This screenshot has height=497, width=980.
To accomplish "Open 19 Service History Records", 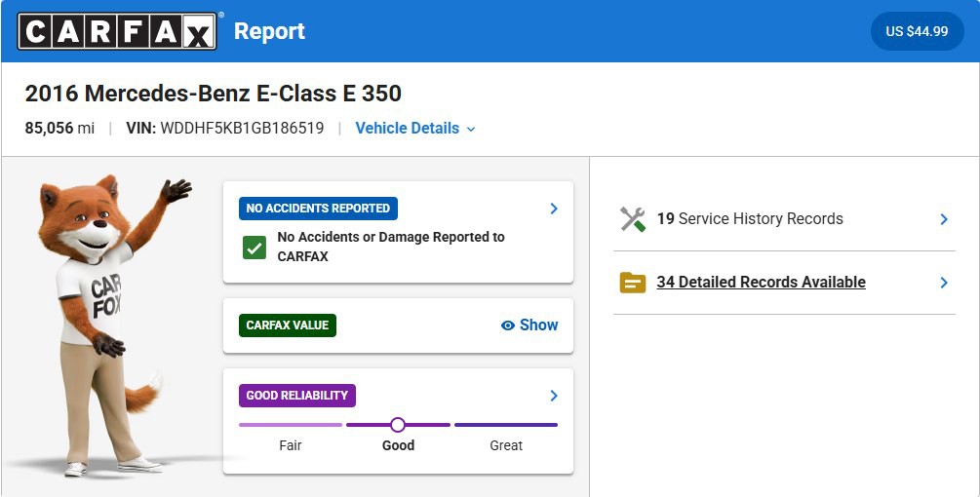I will pyautogui.click(x=784, y=219).
